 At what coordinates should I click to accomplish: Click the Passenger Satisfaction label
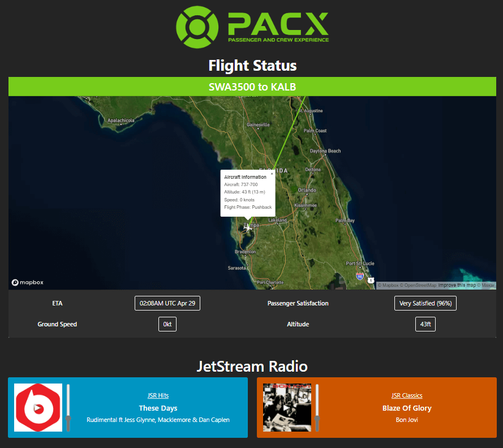pyautogui.click(x=298, y=303)
